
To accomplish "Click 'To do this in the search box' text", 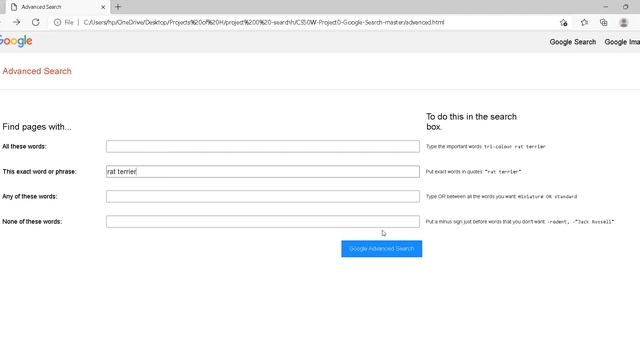I will [x=471, y=122].
